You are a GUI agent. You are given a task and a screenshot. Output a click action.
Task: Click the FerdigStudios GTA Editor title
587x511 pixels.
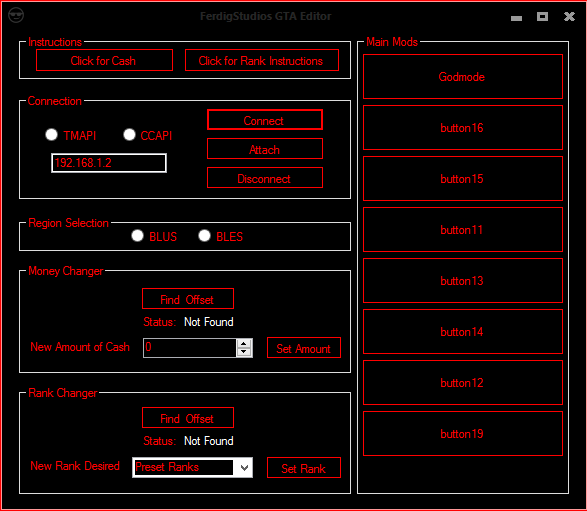[x=265, y=16]
